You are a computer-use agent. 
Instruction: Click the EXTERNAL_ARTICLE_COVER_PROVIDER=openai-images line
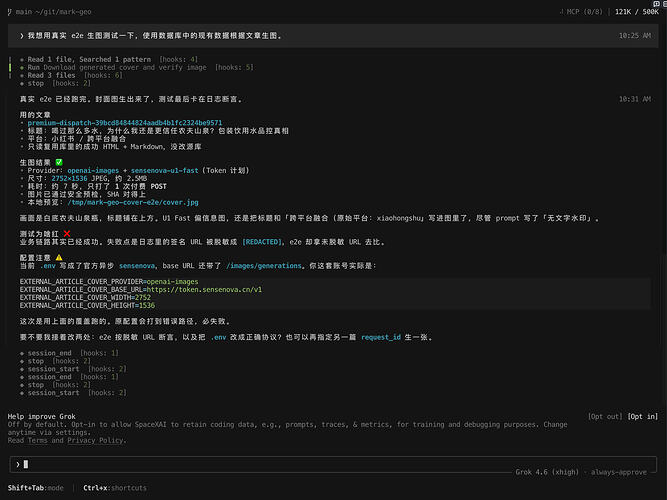(109, 282)
